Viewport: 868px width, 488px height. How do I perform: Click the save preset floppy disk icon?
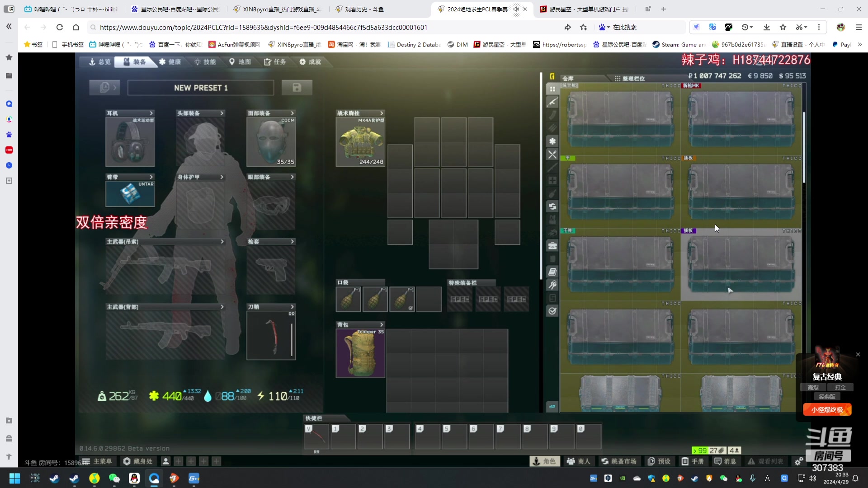point(297,88)
